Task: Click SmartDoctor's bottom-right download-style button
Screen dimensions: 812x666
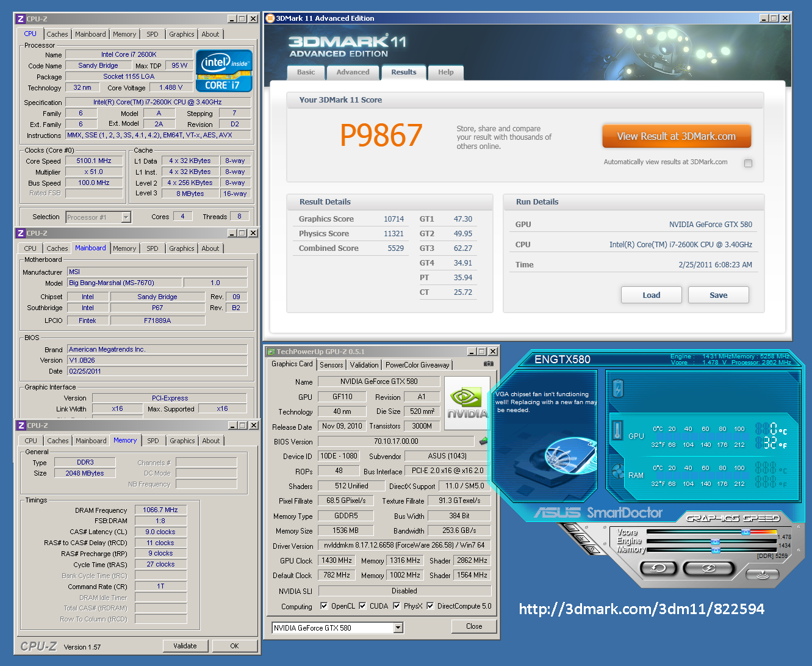Action: 762,574
